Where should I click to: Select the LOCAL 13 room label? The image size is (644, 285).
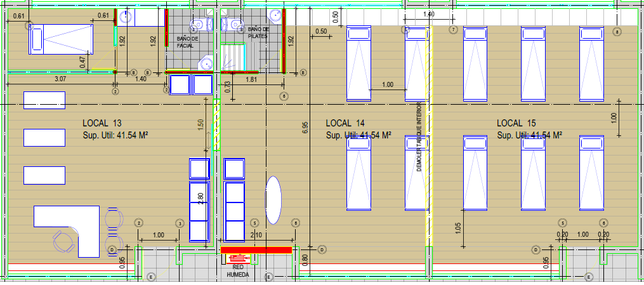[102, 123]
